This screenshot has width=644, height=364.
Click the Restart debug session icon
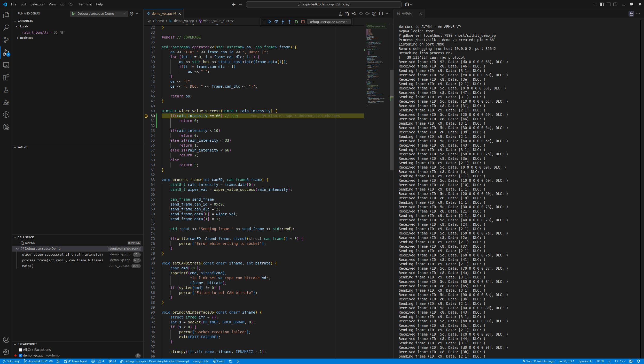click(296, 22)
